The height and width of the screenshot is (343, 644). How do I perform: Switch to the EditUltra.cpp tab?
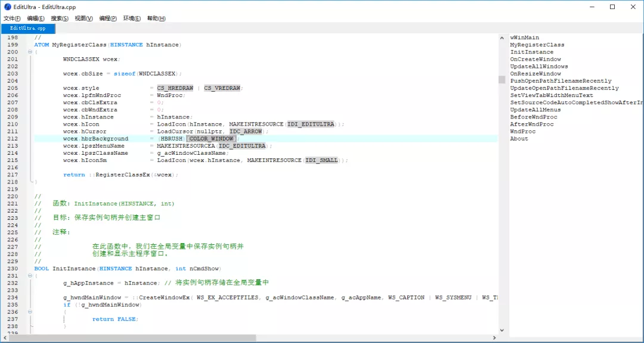pos(27,28)
